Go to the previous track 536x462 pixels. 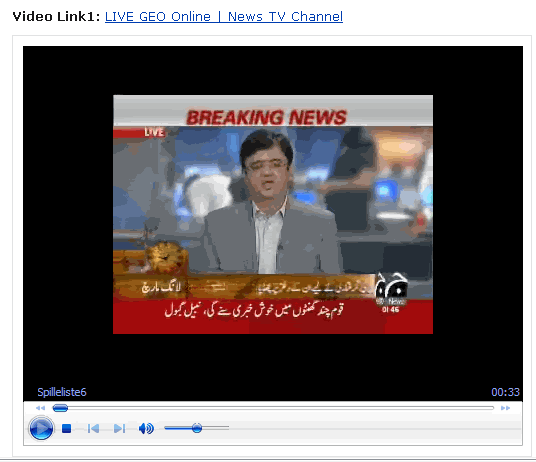pyautogui.click(x=93, y=428)
